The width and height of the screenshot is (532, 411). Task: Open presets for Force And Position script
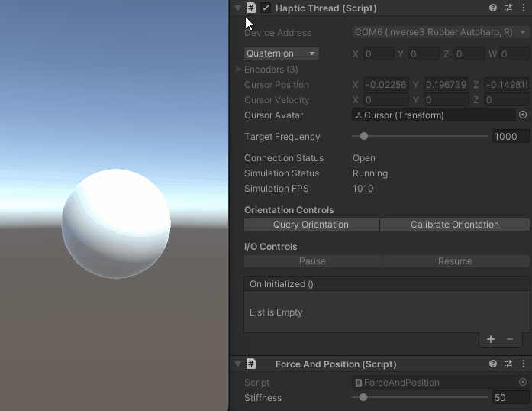click(x=508, y=364)
